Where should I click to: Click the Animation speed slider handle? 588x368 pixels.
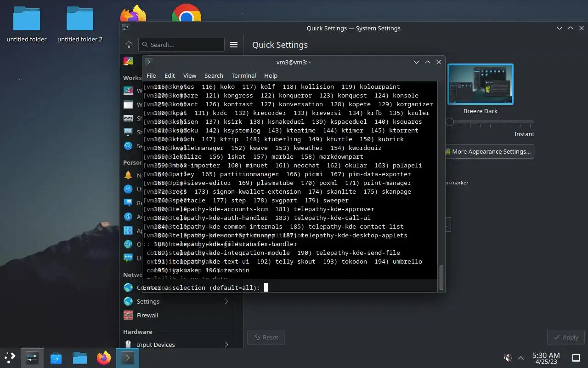(x=450, y=122)
